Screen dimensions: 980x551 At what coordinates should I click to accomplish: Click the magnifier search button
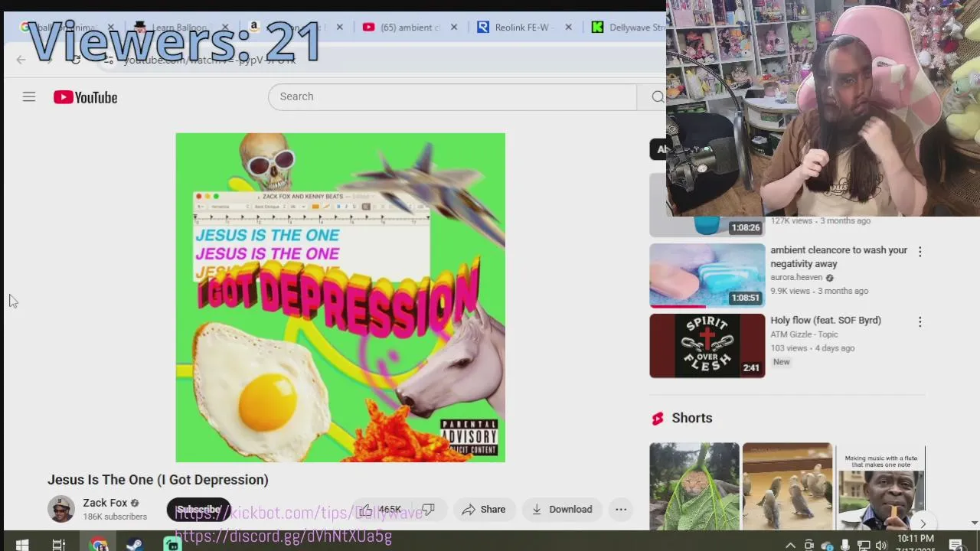coord(657,96)
